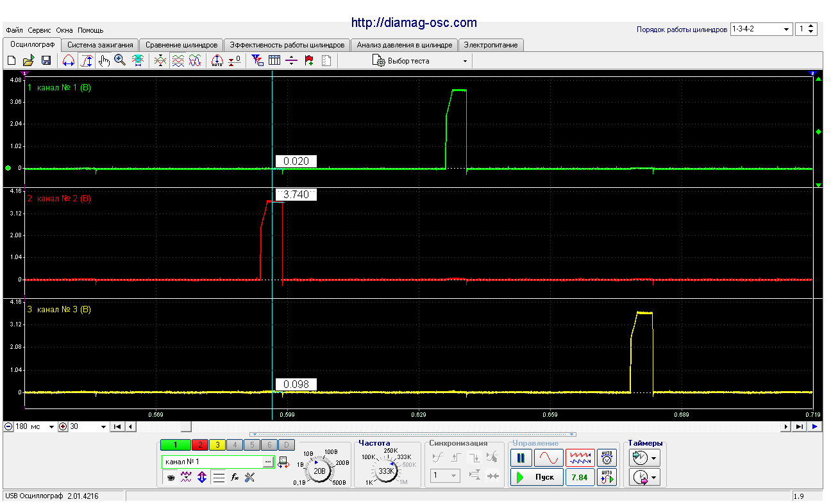Viewport: 831px width, 504px height.
Task: Save the recording with the floppy disk icon
Action: coord(46,60)
